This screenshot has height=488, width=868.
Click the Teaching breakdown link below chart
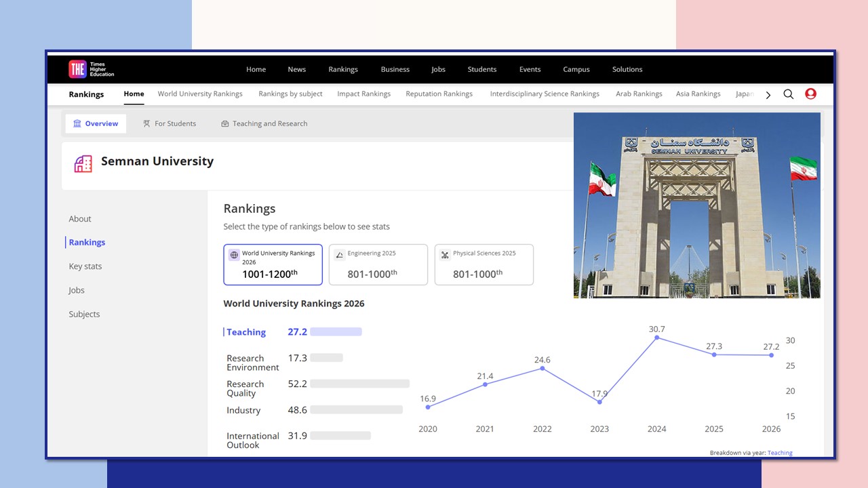click(x=780, y=453)
